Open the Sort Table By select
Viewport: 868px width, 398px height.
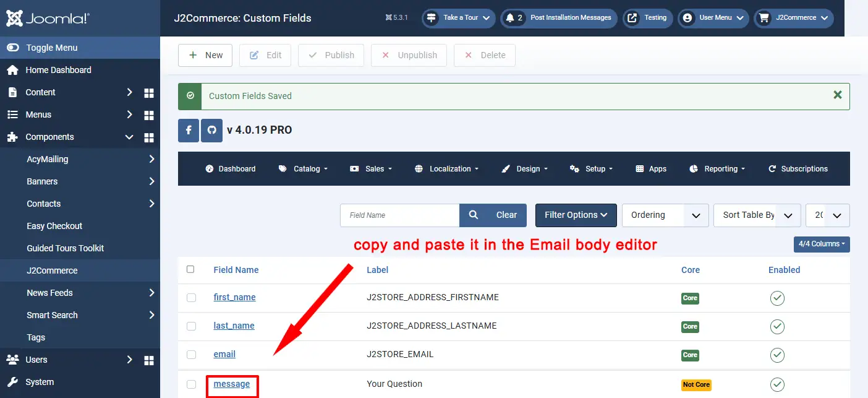(x=757, y=215)
